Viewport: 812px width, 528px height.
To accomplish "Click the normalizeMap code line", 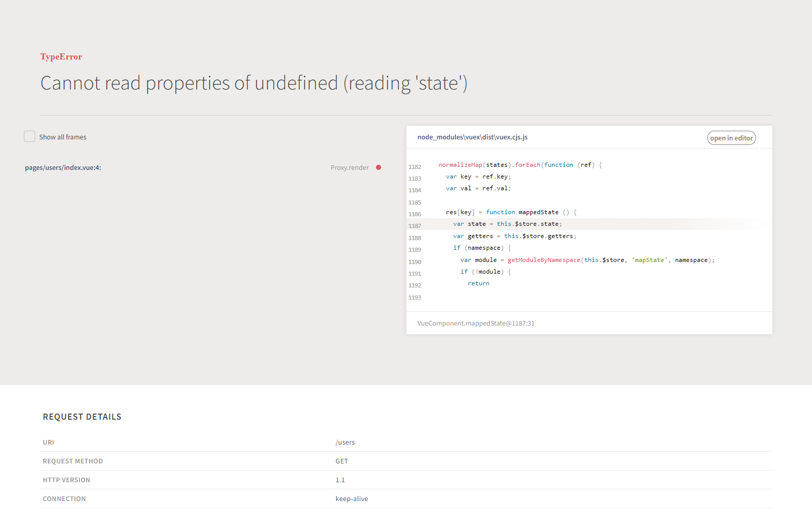I will pyautogui.click(x=520, y=165).
